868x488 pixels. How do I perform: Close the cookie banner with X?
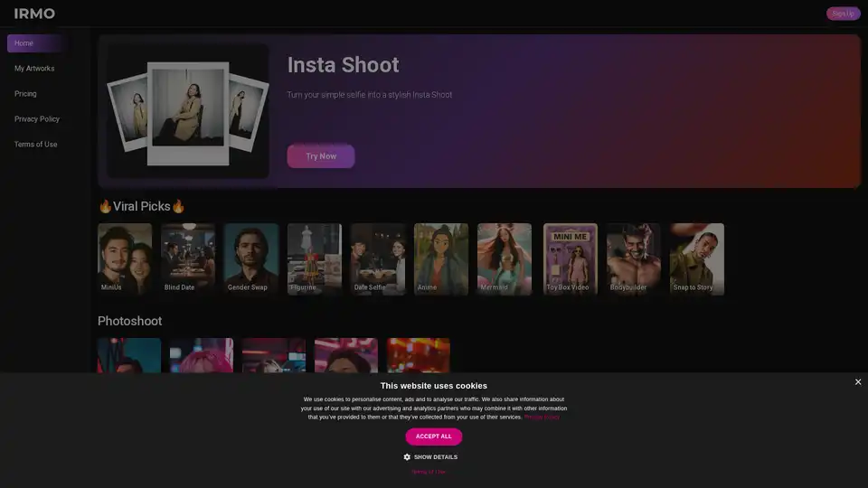point(857,382)
